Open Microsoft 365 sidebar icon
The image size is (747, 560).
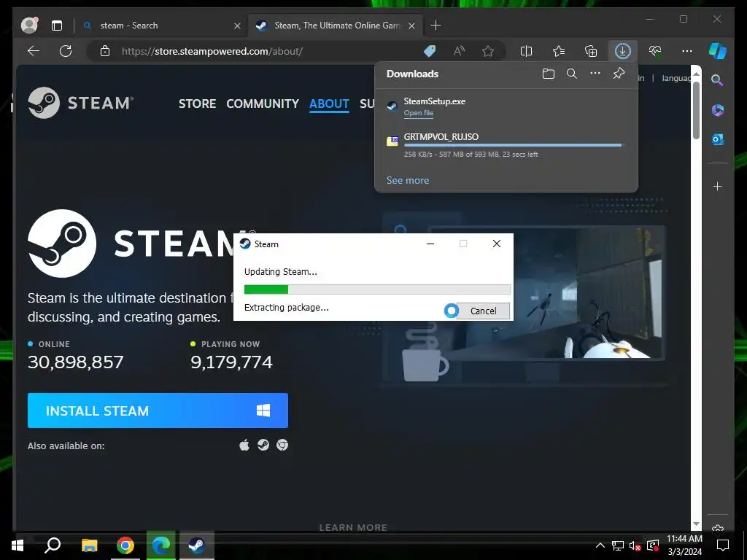click(x=718, y=110)
